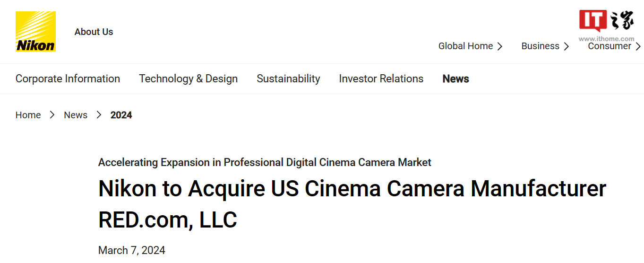
Task: Open the Consumer text link
Action: point(609,46)
